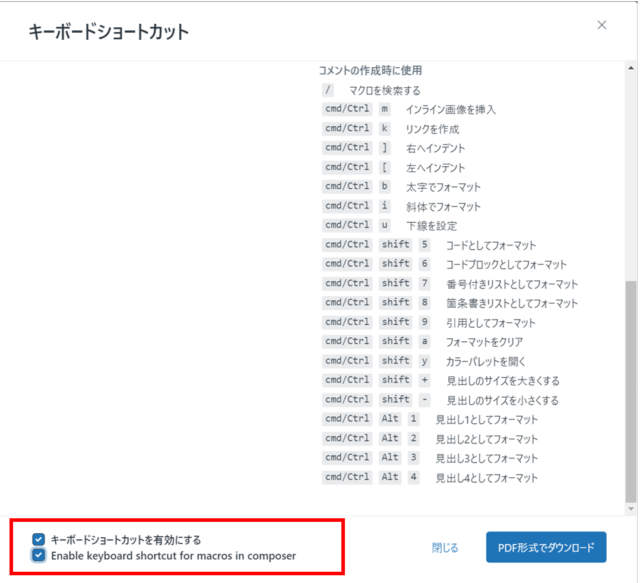Select the コードとしてフォーマット text
Viewport: 640px width, 583px height.
(x=491, y=245)
